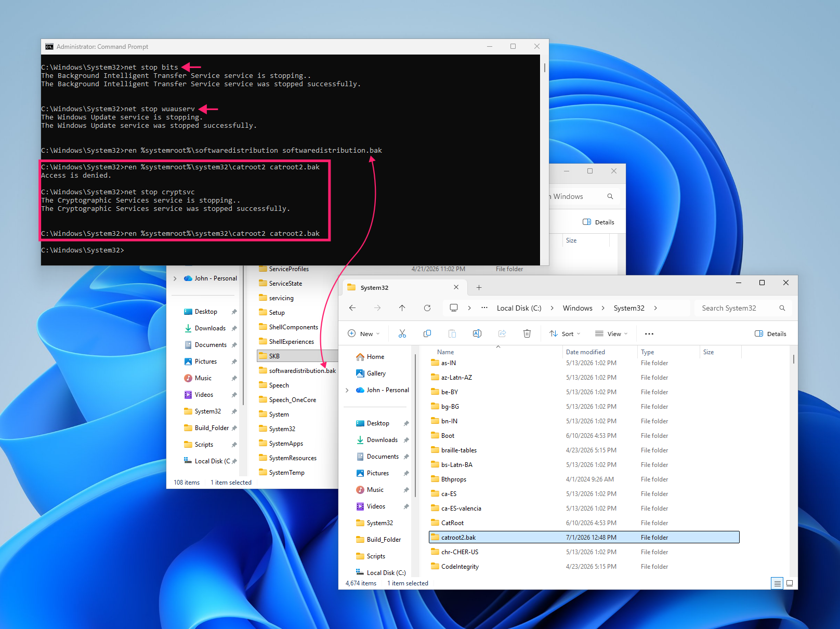Click the search magnifier in Search System32 box

point(782,308)
